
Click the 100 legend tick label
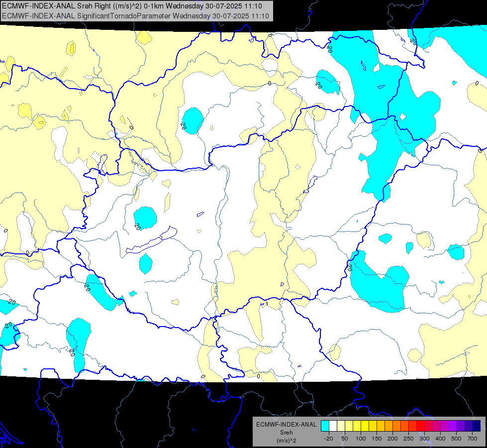click(x=361, y=439)
